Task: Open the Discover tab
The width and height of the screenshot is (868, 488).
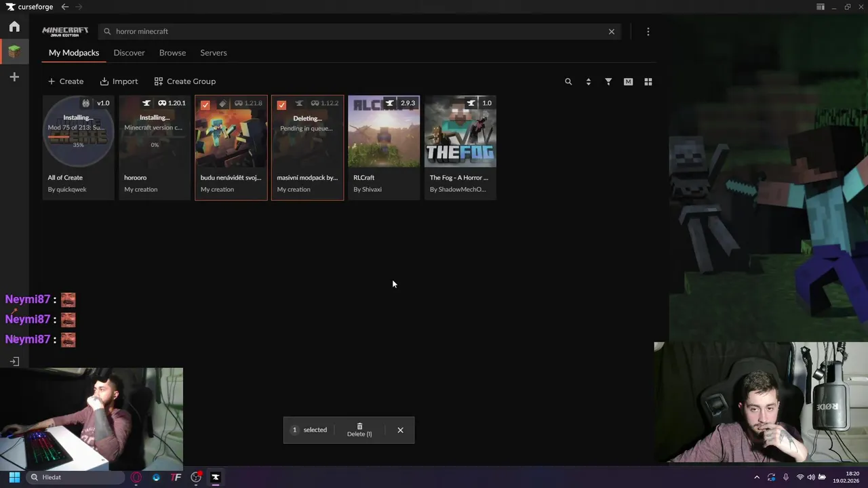Action: tap(129, 53)
